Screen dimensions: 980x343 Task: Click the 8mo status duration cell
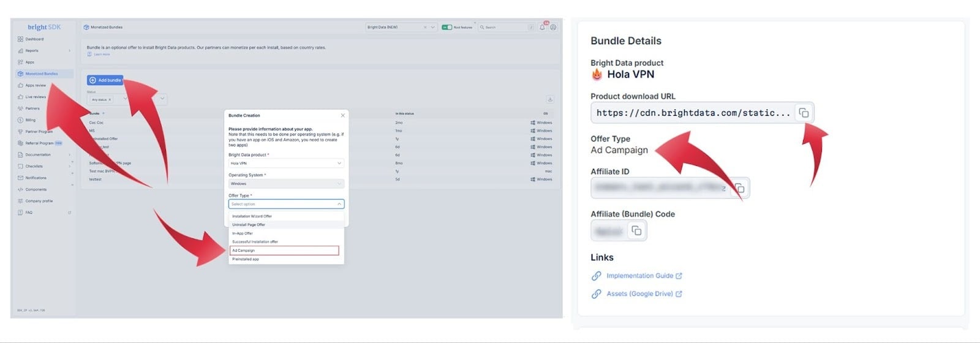399,163
